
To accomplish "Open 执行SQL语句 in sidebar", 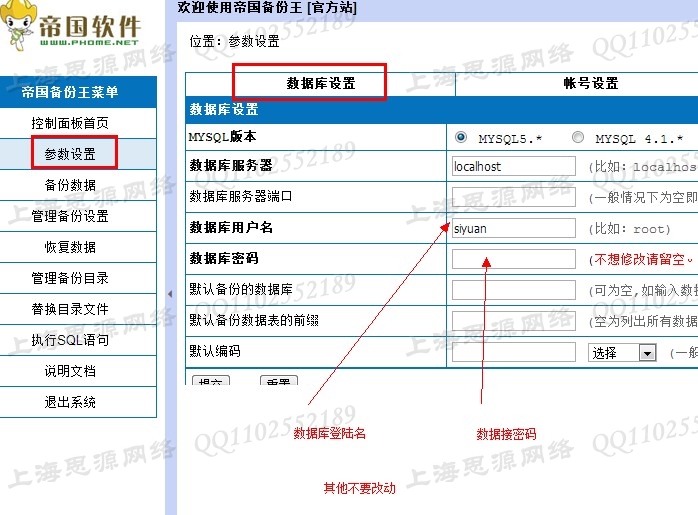I will click(x=70, y=340).
